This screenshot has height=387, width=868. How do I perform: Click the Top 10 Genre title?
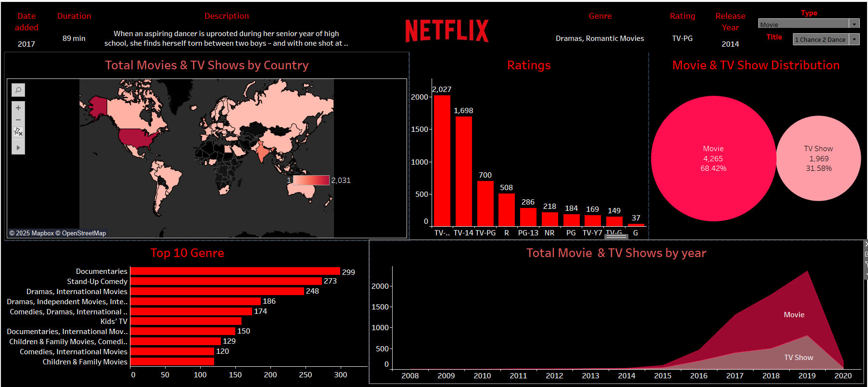pyautogui.click(x=187, y=253)
